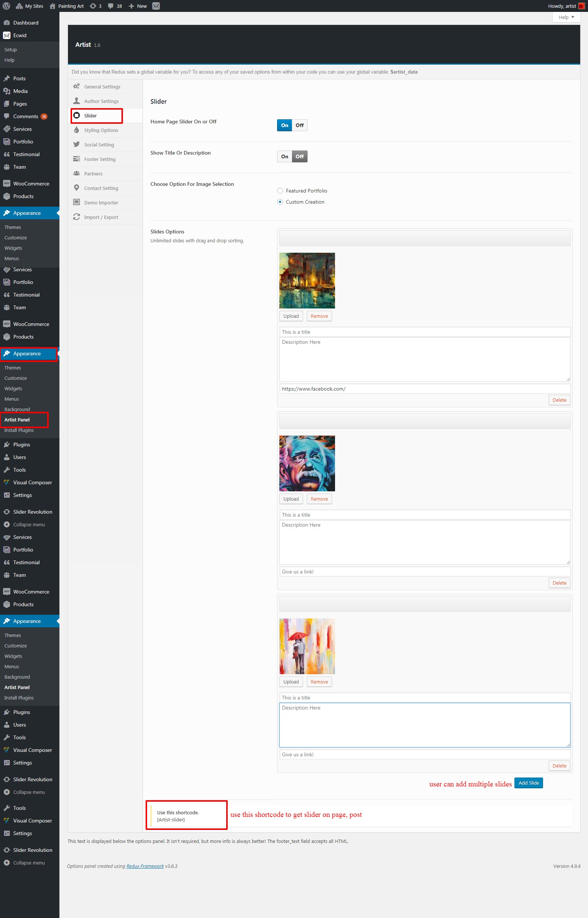Viewport: 588px width, 918px height.
Task: Turn Home Page Slider Off
Action: (x=300, y=125)
